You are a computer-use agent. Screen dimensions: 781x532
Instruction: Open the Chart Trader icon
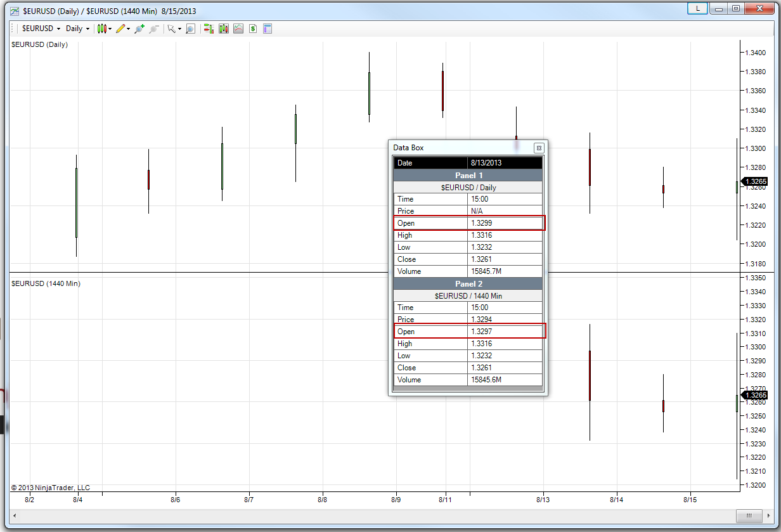(209, 29)
